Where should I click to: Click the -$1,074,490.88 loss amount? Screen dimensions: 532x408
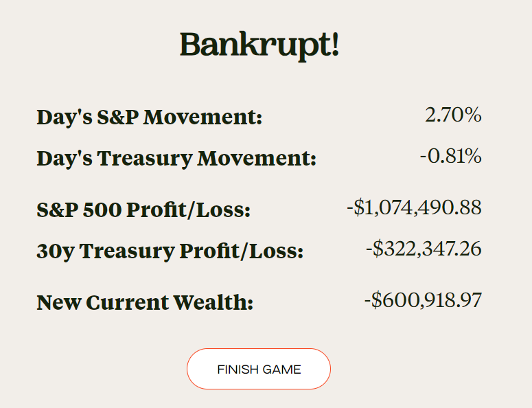414,207
